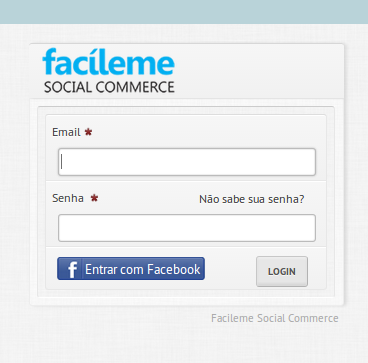Place cursor at the Email field's left edge
This screenshot has width=368, height=363.
pyautogui.click(x=62, y=162)
